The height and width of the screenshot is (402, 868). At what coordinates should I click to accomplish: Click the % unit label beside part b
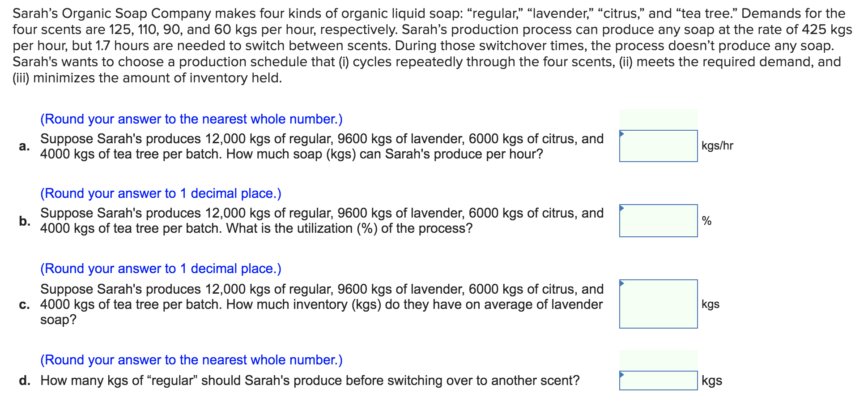coord(706,220)
